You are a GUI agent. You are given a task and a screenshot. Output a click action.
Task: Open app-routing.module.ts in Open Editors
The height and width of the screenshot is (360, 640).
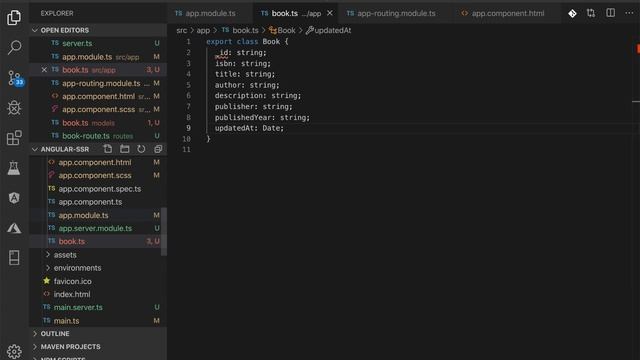coord(98,83)
